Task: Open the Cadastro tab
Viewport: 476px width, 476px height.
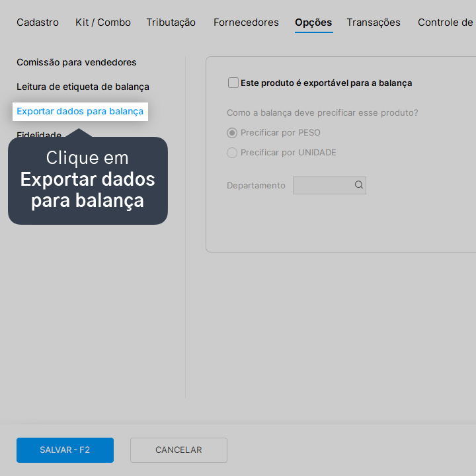Action: pyautogui.click(x=37, y=22)
